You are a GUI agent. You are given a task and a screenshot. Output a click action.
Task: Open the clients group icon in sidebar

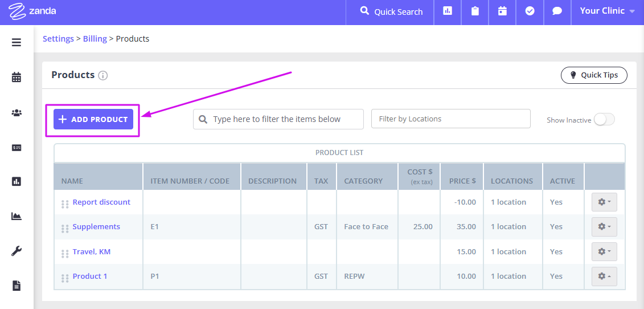(17, 112)
